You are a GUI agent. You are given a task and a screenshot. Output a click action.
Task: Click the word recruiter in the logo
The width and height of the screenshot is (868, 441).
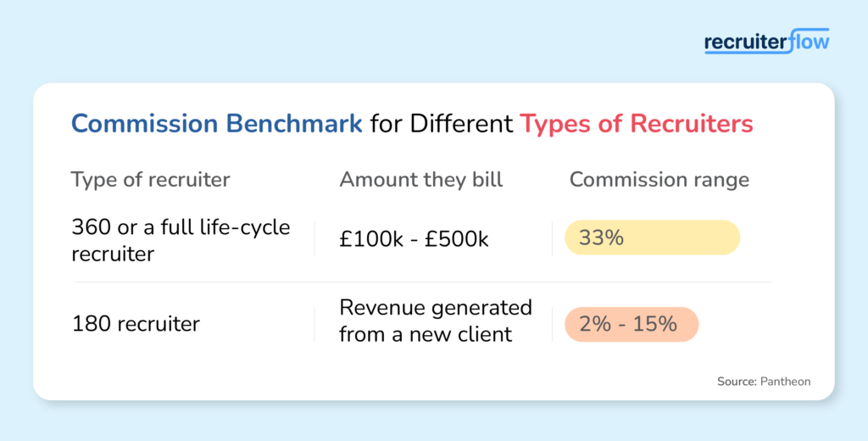pyautogui.click(x=746, y=42)
